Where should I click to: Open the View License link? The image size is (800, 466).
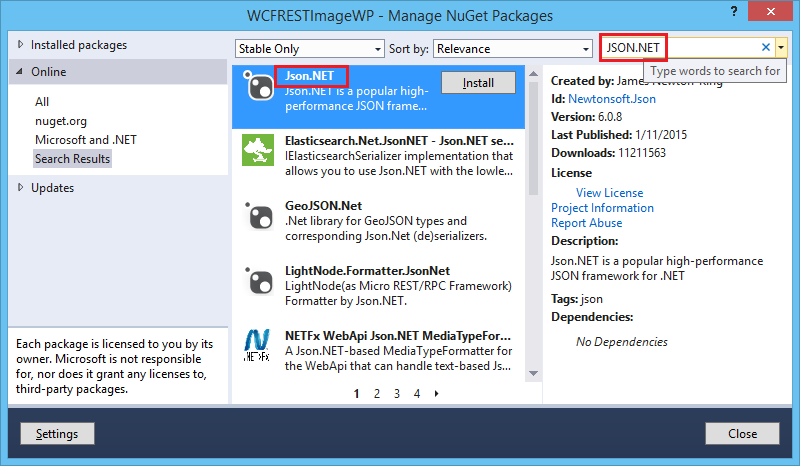[609, 193]
